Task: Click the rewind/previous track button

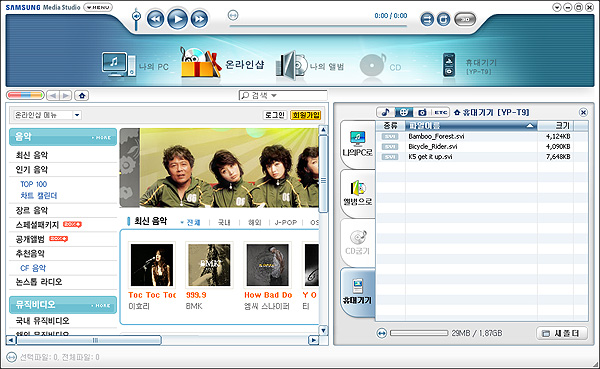Action: pos(155,19)
